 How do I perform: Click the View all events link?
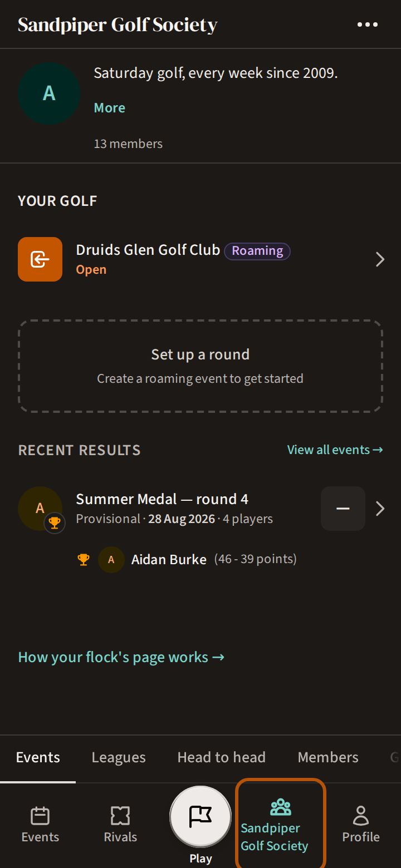335,450
